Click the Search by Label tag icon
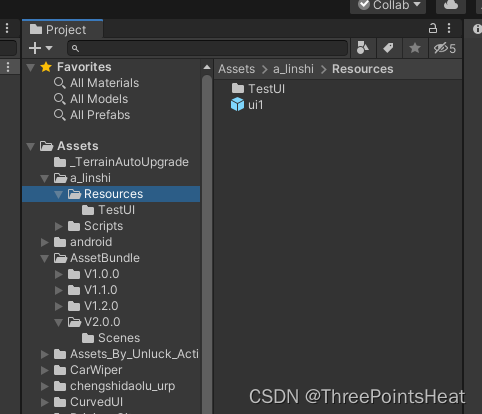Screen dimensions: 482x414 388,48
